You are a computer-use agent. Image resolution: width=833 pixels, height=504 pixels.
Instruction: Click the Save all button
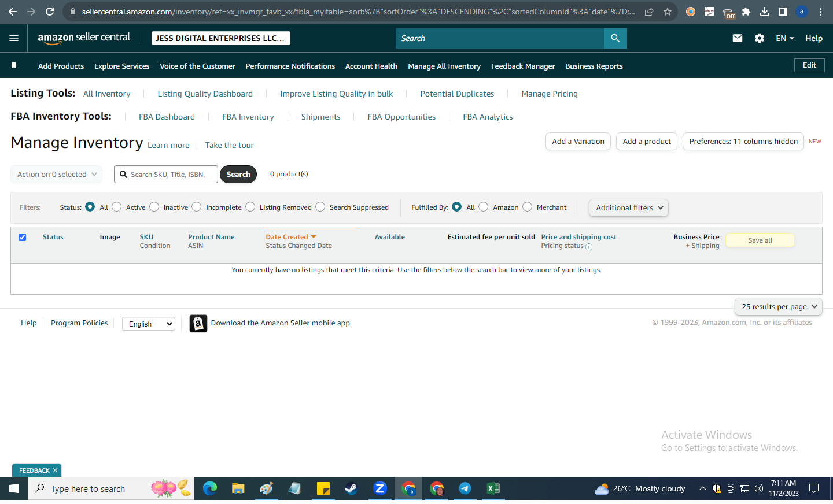point(760,240)
